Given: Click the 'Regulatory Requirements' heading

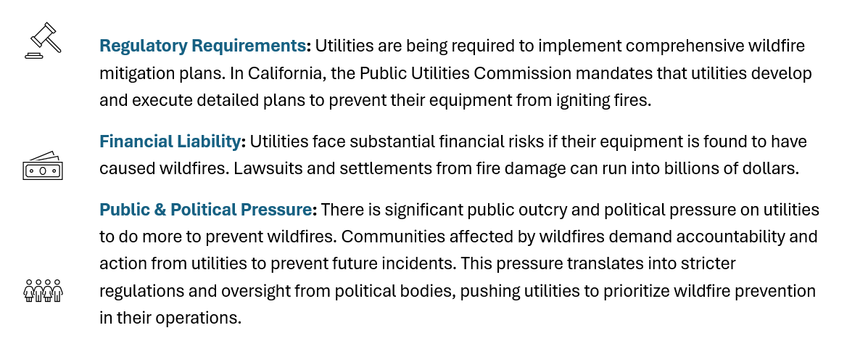Looking at the screenshot, I should coord(202,46).
